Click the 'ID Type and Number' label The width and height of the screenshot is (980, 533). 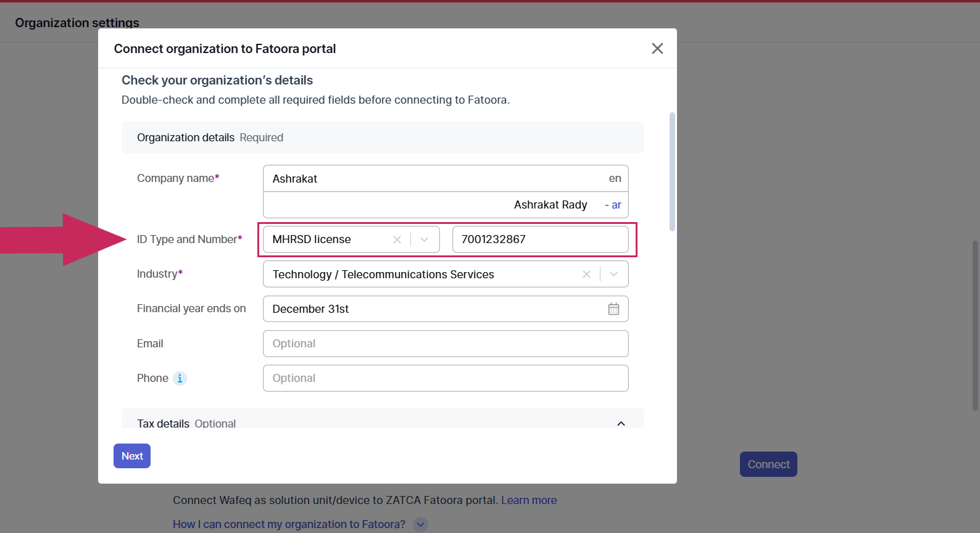pos(189,239)
